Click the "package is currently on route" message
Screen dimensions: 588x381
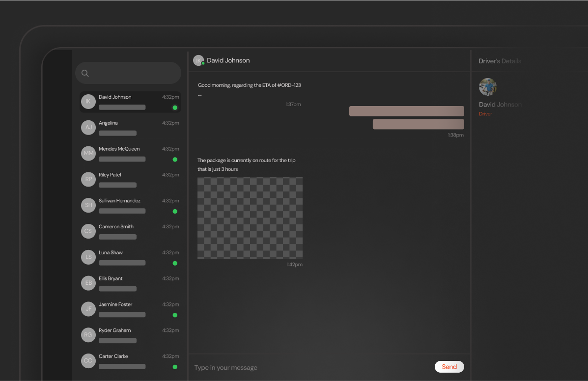[247, 165]
